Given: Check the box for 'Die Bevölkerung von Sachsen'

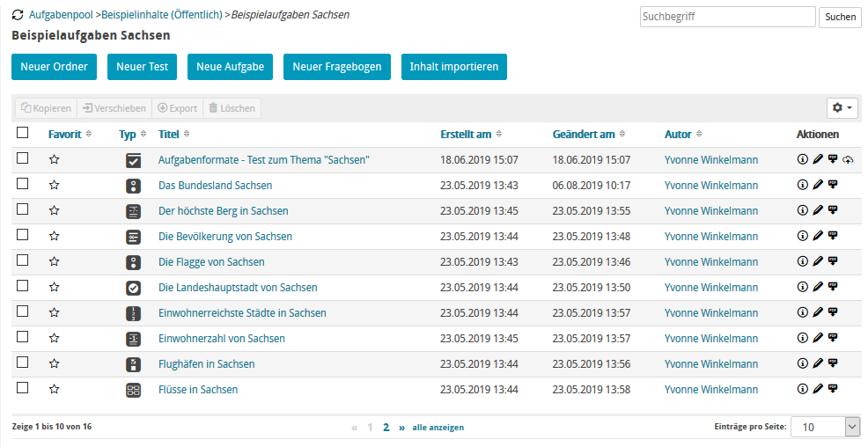Looking at the screenshot, I should click(23, 235).
